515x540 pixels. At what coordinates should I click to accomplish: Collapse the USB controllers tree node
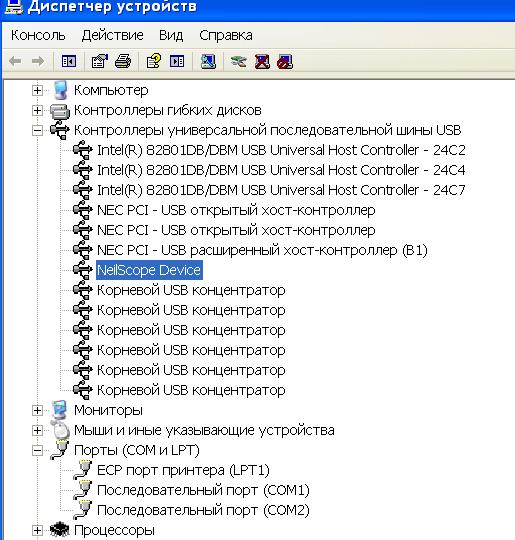pos(37,131)
